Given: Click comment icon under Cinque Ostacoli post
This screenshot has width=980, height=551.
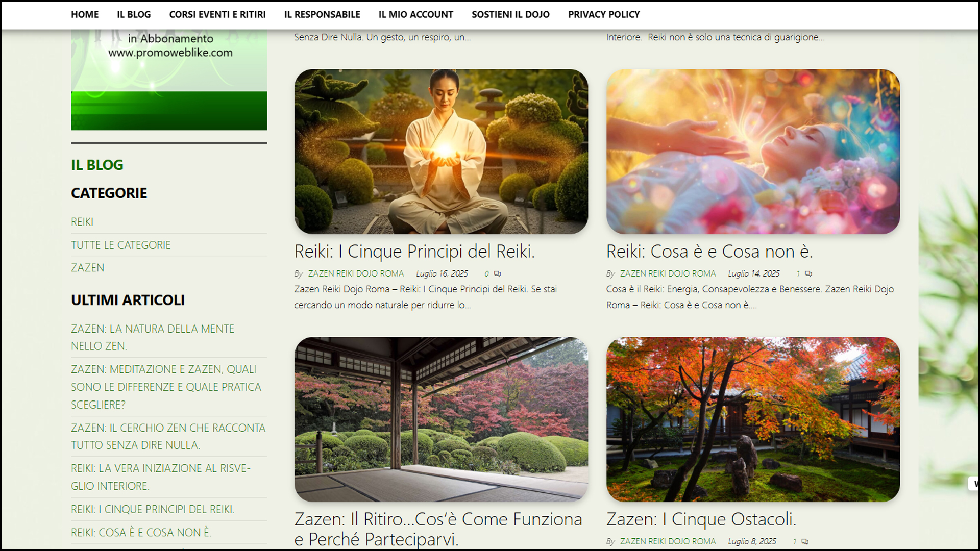Looking at the screenshot, I should [x=805, y=542].
